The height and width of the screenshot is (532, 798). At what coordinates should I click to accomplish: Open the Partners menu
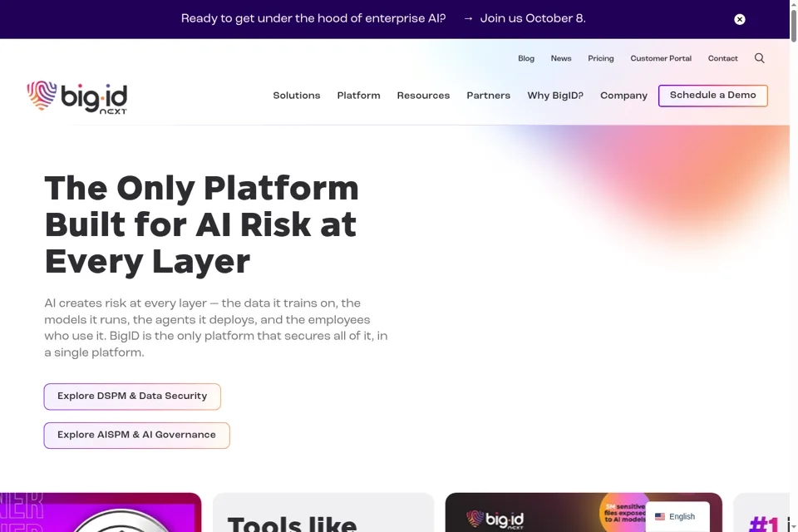489,96
